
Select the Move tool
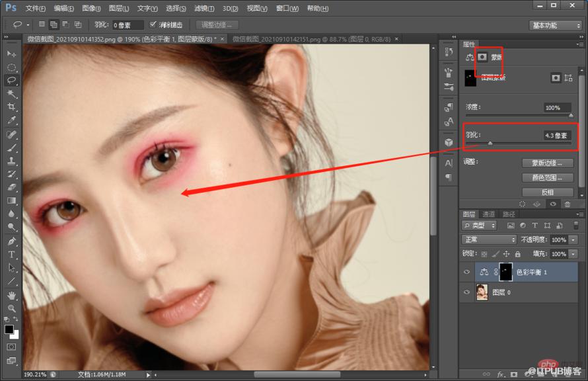11,54
